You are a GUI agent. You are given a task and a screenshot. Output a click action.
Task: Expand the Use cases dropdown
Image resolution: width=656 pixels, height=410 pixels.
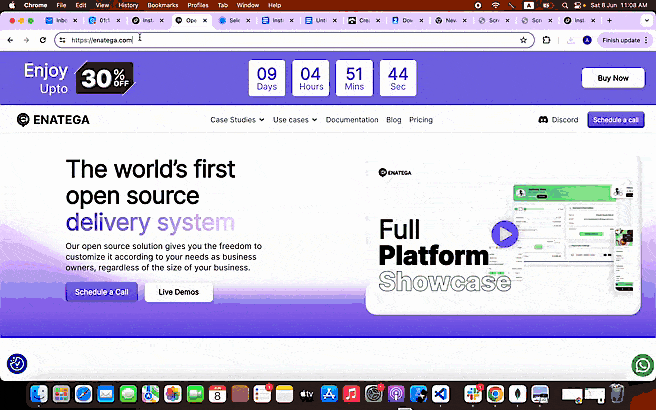pyautogui.click(x=295, y=120)
